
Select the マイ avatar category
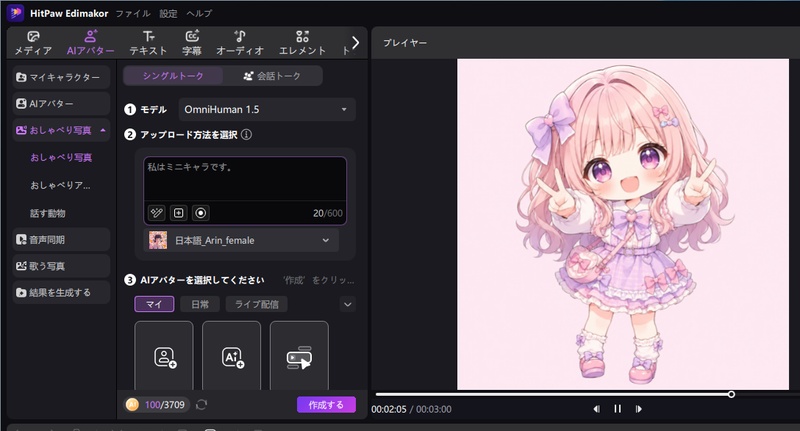pyautogui.click(x=154, y=305)
